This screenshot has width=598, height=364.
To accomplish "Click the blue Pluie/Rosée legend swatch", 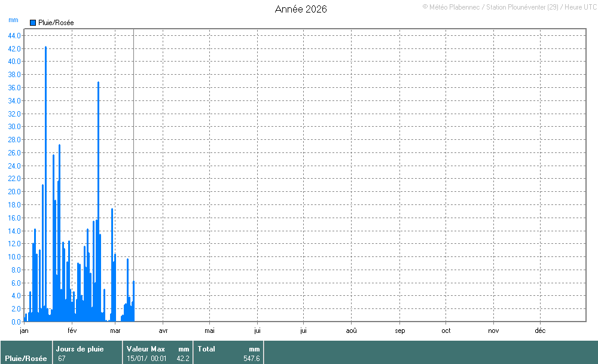I will (x=33, y=23).
